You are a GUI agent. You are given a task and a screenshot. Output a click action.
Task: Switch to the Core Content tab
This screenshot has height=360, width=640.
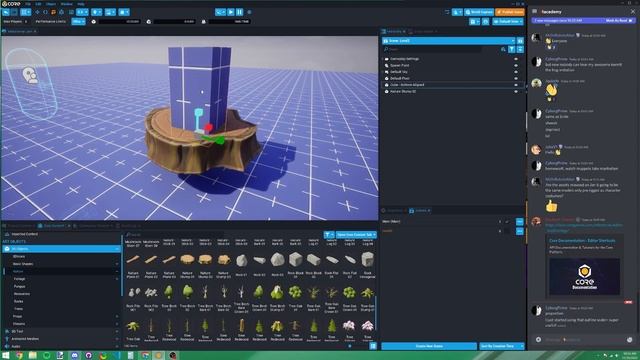53,226
